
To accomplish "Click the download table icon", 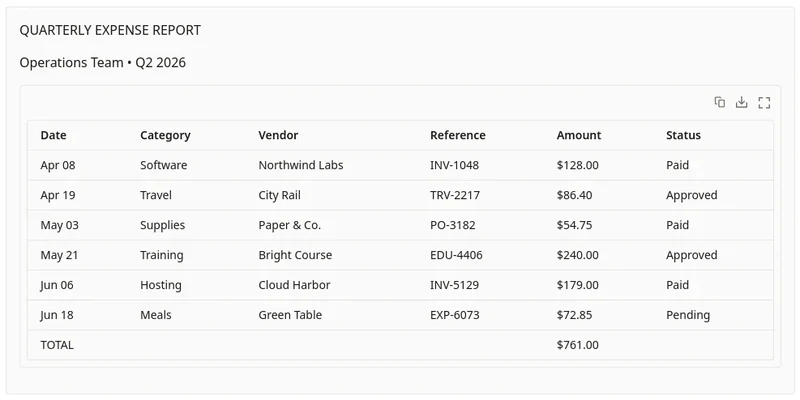I will [741, 103].
